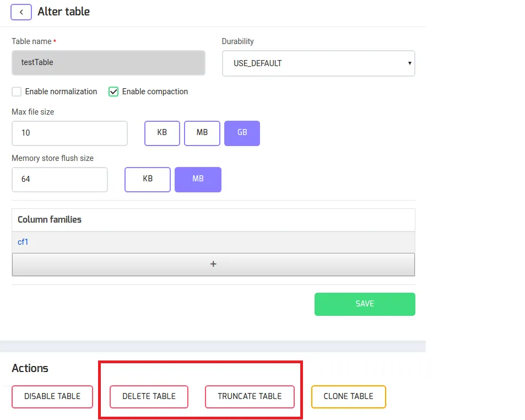Select KB for Max file size
Screen dimensions: 525x420
click(x=162, y=133)
